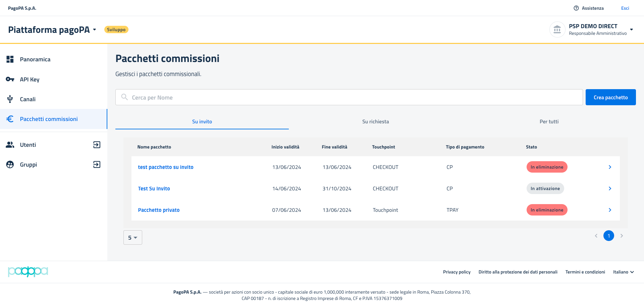
Task: Click the exit icon next to Utenti
Action: pyautogui.click(x=97, y=145)
